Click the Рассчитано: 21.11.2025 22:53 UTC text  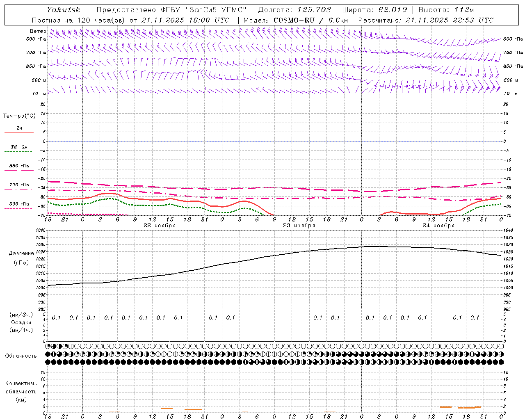426,20
